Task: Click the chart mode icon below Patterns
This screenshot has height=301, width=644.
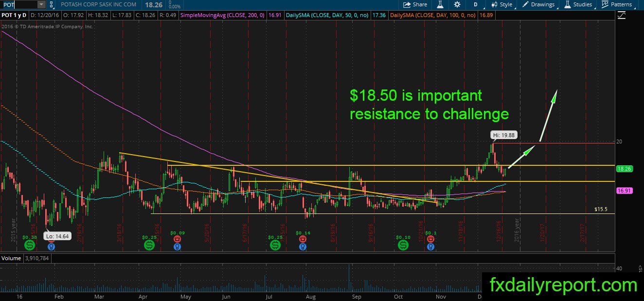Action: pos(621,16)
